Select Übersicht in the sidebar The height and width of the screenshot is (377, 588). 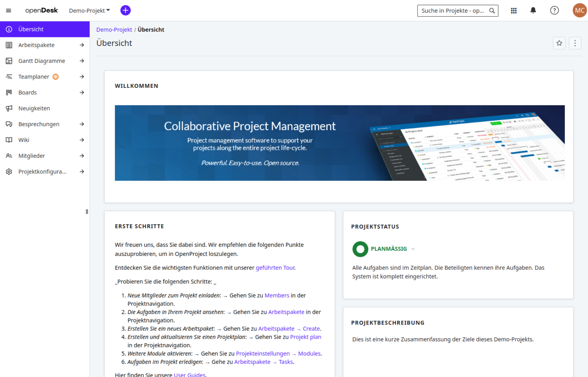click(x=45, y=29)
